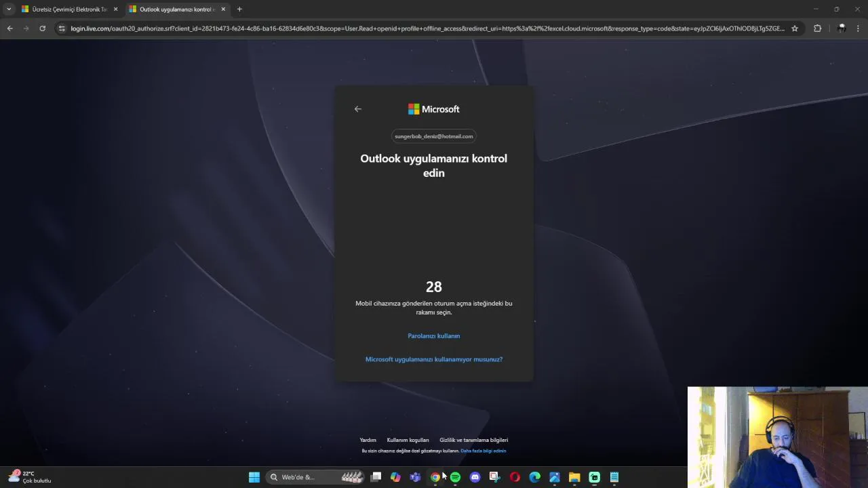The width and height of the screenshot is (868, 488).
Task: Expand the tab search dropdown
Action: pos(9,9)
